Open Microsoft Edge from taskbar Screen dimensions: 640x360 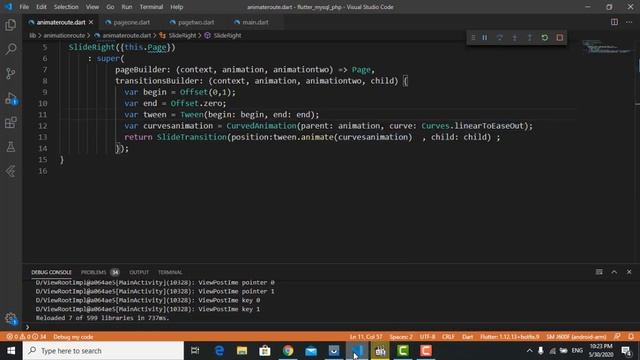[x=219, y=351]
